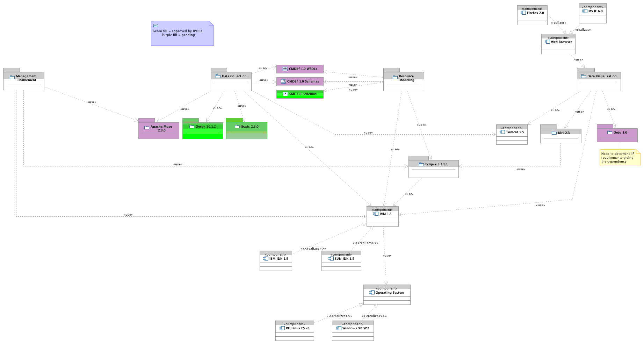Click the SML 1.0 Schemas artifact icon
The image size is (644, 344).
(285, 94)
